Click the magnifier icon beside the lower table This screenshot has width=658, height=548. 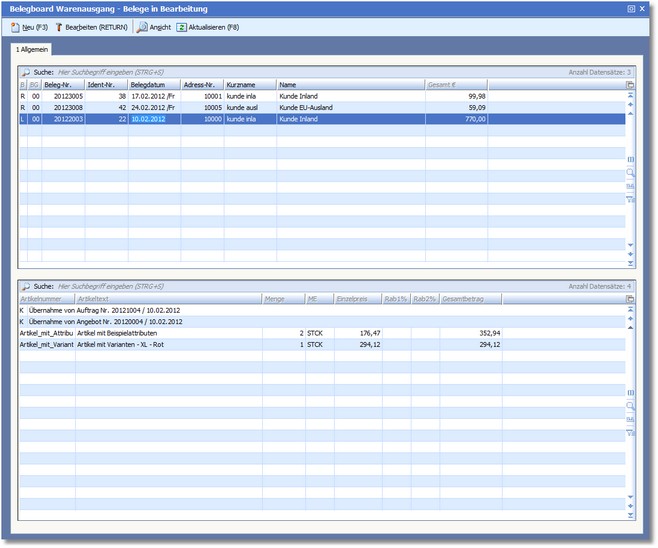point(630,407)
